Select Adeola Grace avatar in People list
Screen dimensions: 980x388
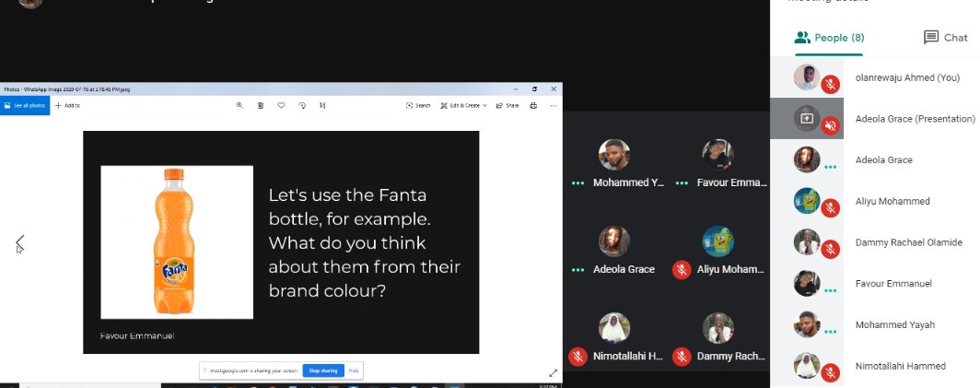click(807, 159)
